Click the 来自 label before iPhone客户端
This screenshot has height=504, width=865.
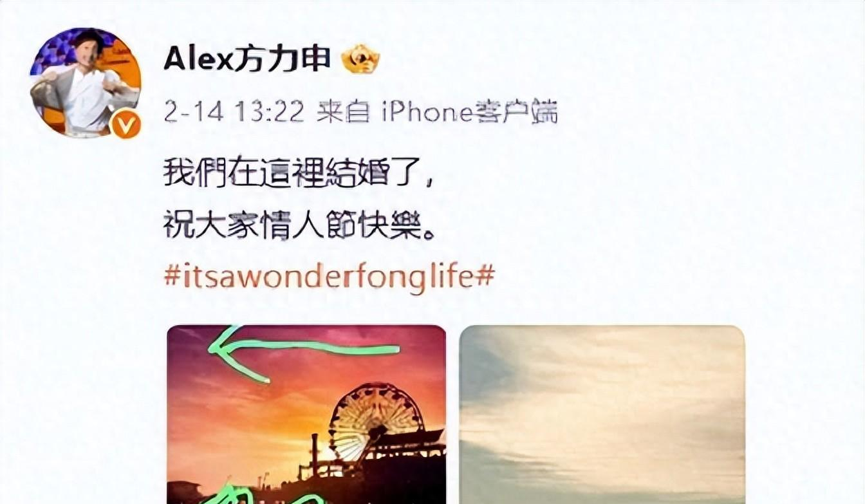click(x=343, y=113)
